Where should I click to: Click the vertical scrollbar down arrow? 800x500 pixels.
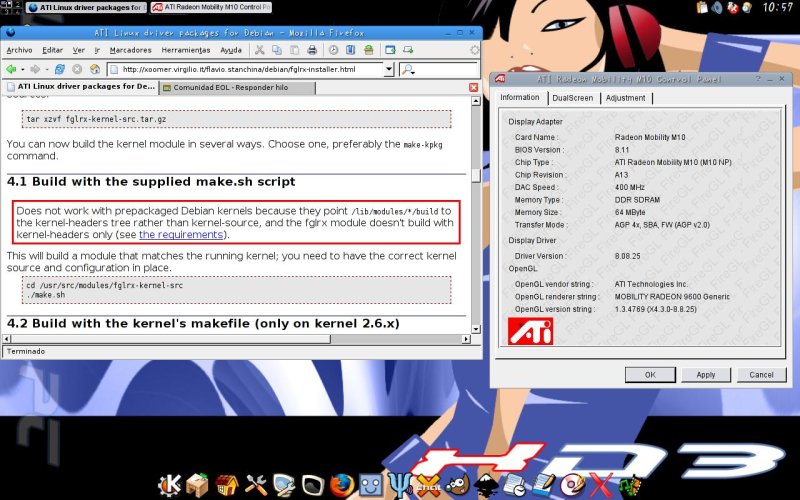(476, 329)
